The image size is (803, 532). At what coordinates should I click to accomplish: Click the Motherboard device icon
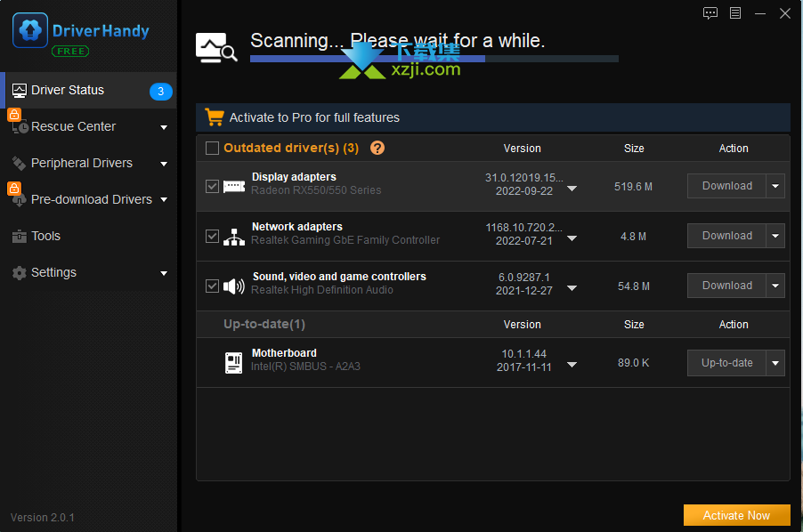tap(233, 363)
